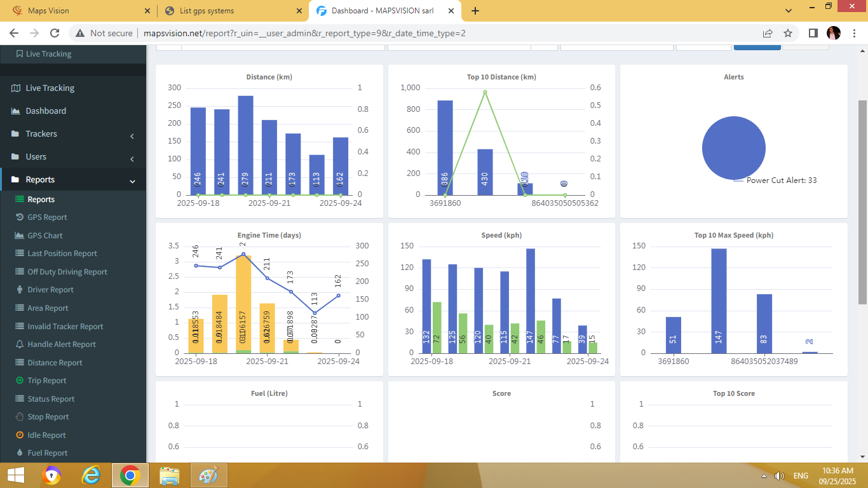This screenshot has width=868, height=488.
Task: Expand the Users submenu
Action: pyautogui.click(x=132, y=158)
